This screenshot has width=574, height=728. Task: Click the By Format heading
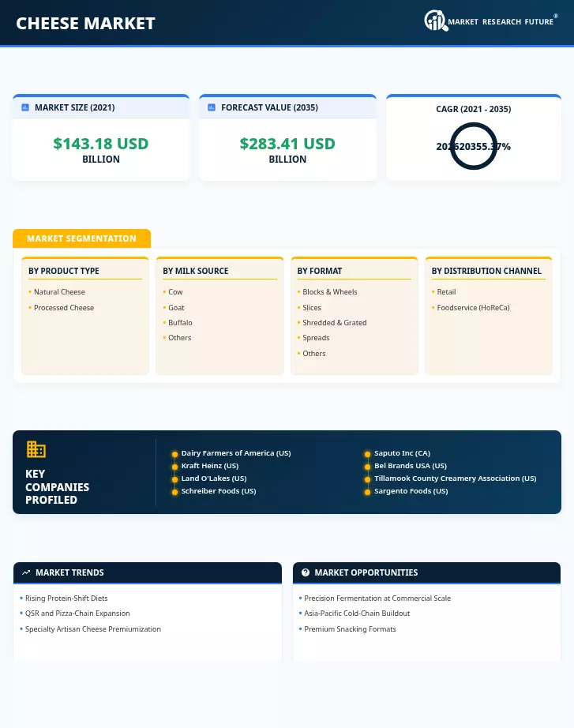[x=320, y=271]
